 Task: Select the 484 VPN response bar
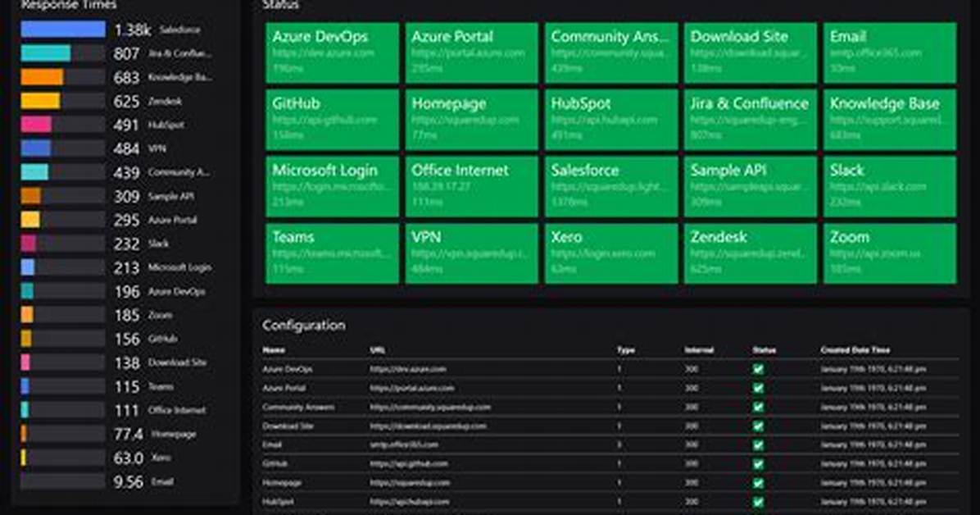[63, 148]
